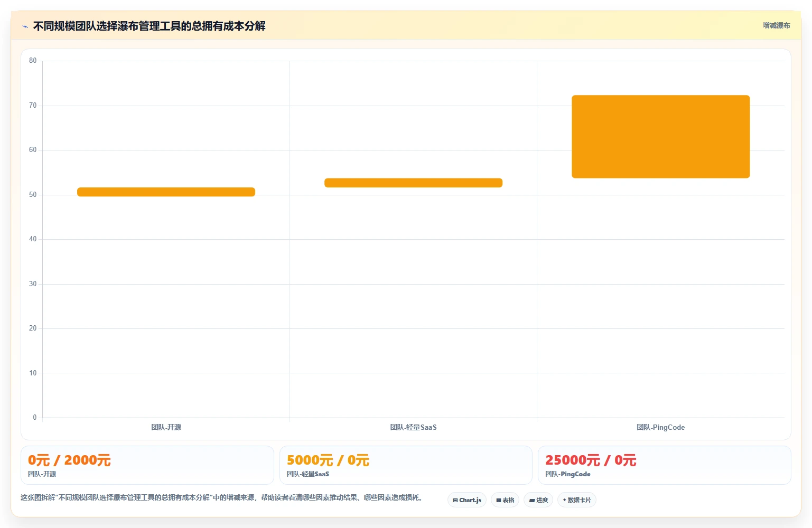Click the 团队-轻量SaaS x-axis label
The height and width of the screenshot is (528, 812).
coord(413,427)
